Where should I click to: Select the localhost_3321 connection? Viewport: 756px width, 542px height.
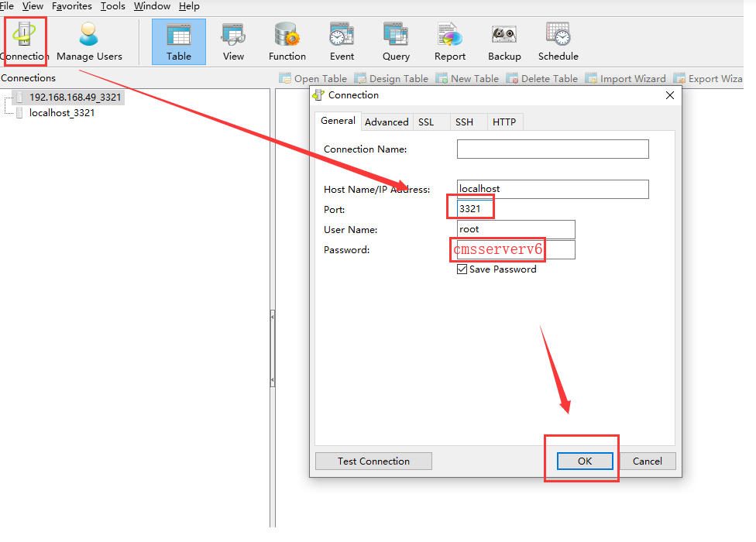click(62, 113)
